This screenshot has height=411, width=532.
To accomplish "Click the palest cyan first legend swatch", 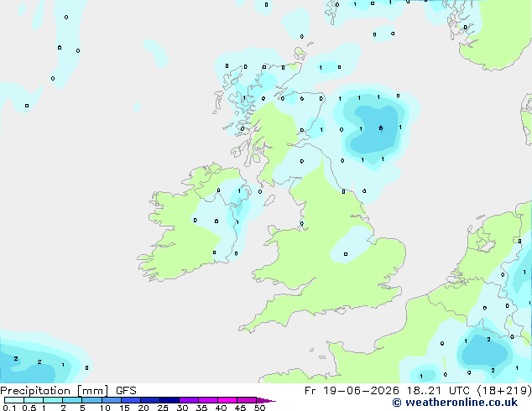I will pyautogui.click(x=14, y=400).
